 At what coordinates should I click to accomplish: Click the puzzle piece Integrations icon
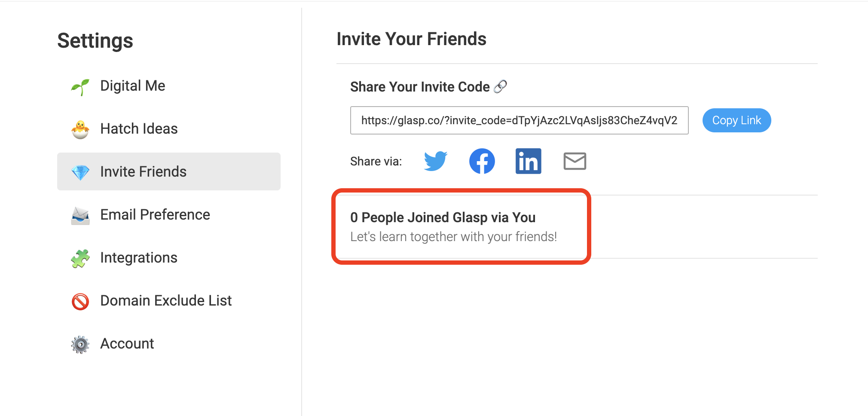[80, 258]
